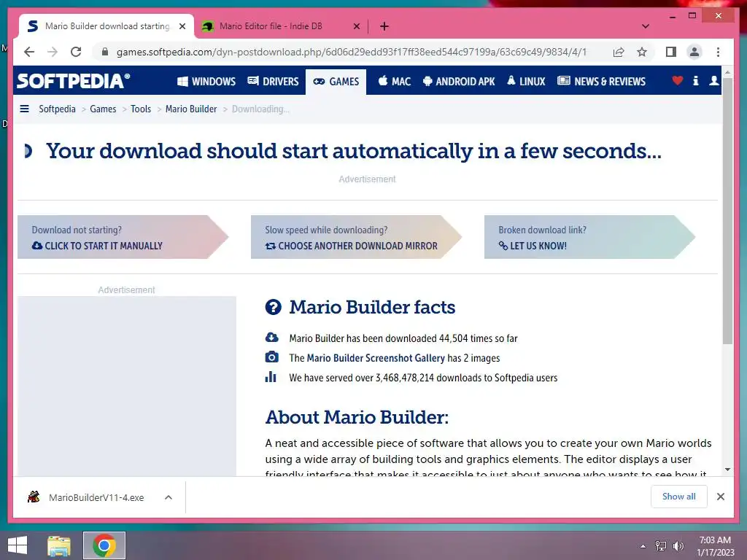Go to Softpedia breadcrumb link
The width and height of the screenshot is (747, 560).
57,109
